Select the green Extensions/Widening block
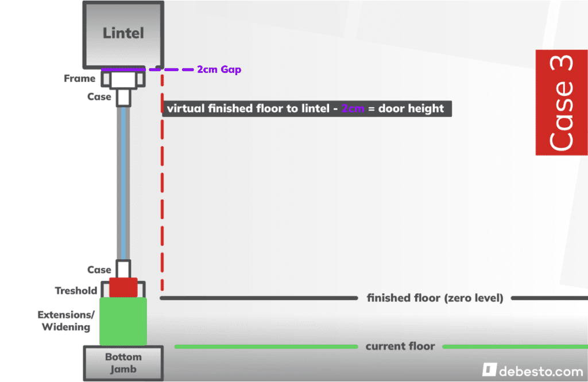 tap(123, 320)
